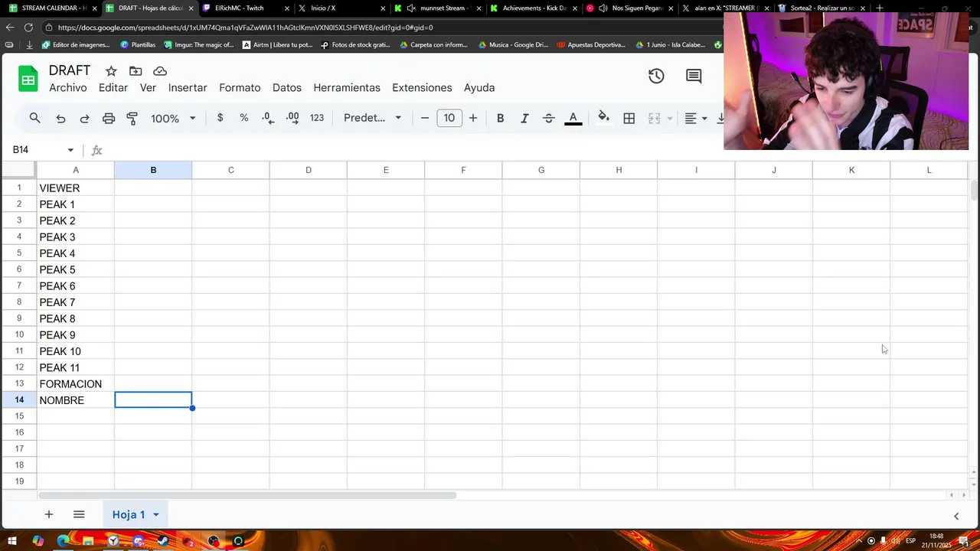
Task: Toggle italic formatting
Action: click(x=524, y=118)
